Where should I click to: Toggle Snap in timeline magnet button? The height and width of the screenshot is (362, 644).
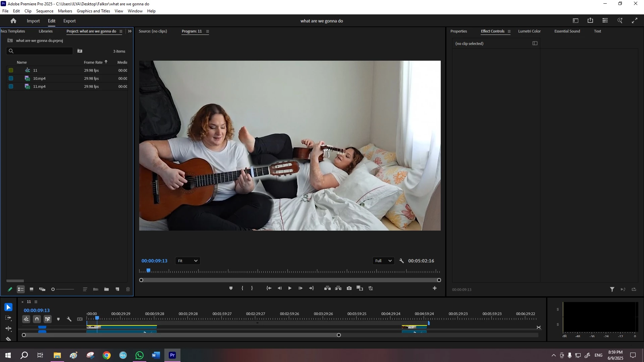tap(37, 319)
